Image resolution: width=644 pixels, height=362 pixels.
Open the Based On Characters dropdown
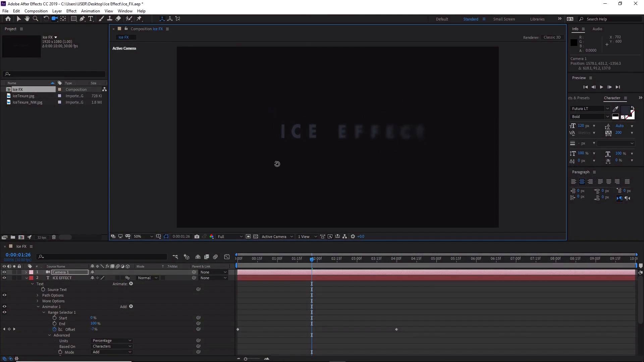coord(112,346)
